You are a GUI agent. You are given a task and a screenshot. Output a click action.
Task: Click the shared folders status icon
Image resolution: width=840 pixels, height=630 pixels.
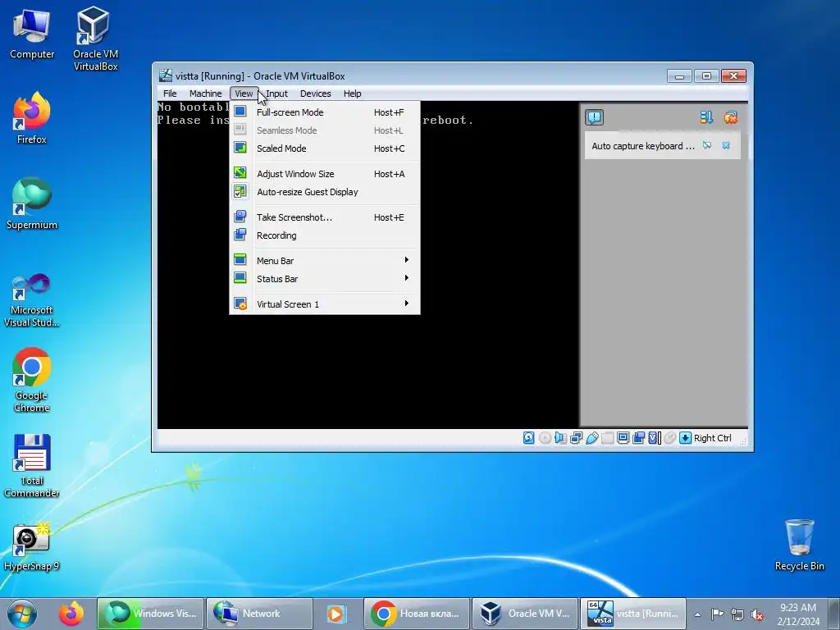[607, 438]
